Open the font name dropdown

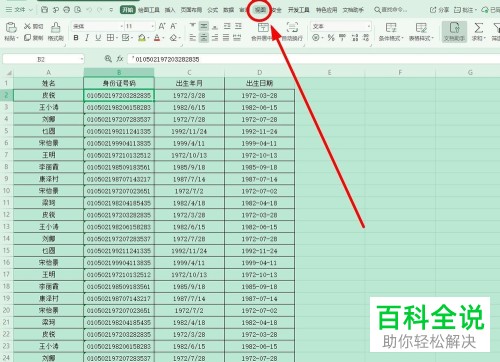click(x=121, y=26)
